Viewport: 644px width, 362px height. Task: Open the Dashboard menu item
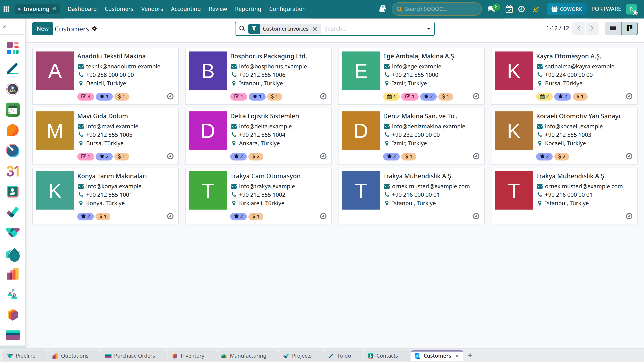(x=82, y=9)
